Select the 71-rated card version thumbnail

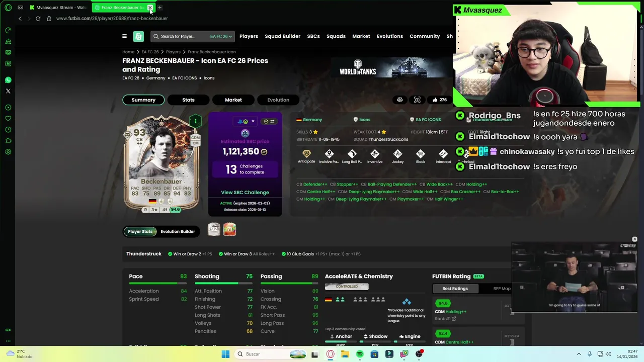pos(229,230)
